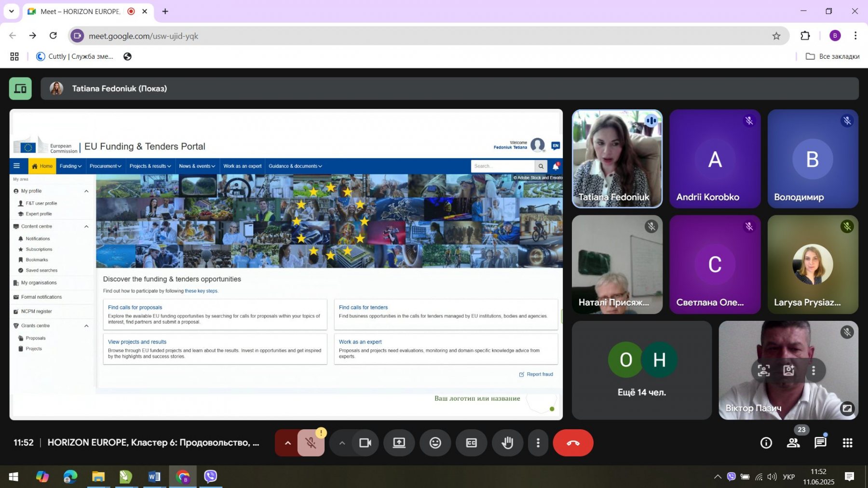The image size is (868, 488).
Task: Show hidden system tray icons
Action: pyautogui.click(x=718, y=477)
